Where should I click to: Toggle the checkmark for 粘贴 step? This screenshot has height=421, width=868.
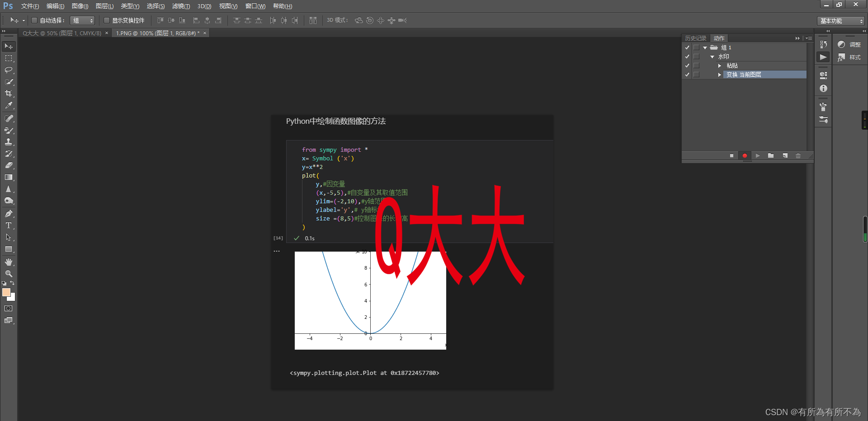(687, 65)
